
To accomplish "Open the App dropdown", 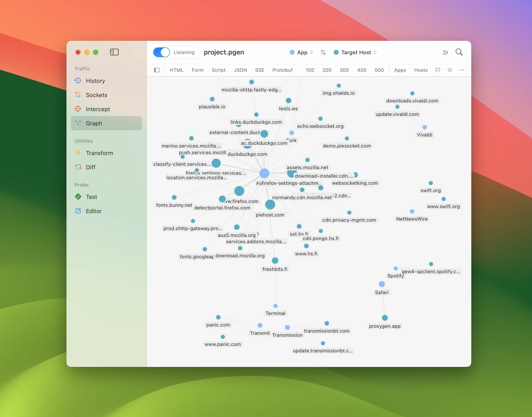I will (x=301, y=52).
